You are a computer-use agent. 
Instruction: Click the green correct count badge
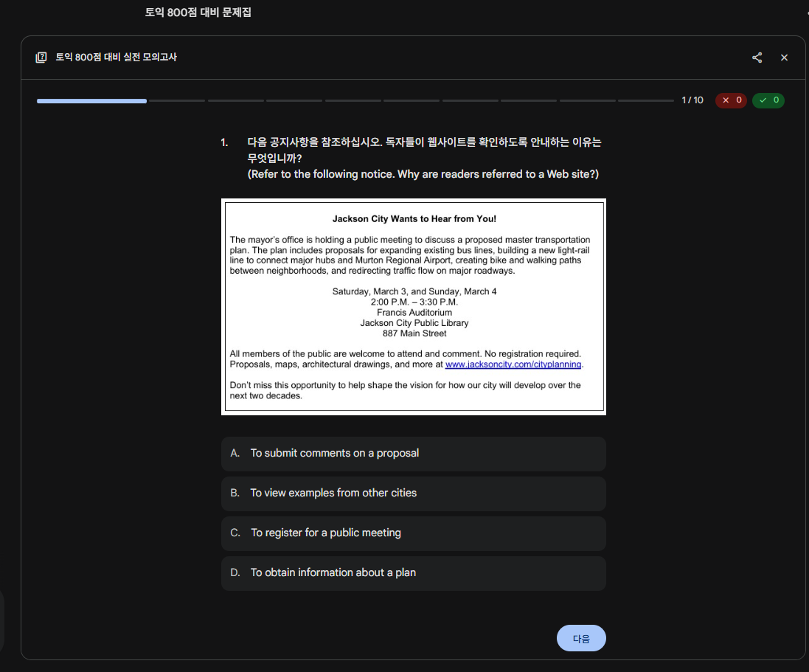768,100
